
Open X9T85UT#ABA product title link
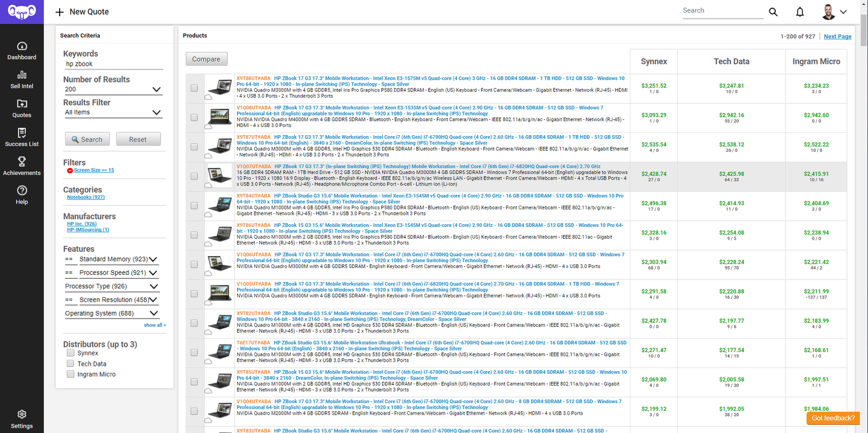pyautogui.click(x=432, y=375)
